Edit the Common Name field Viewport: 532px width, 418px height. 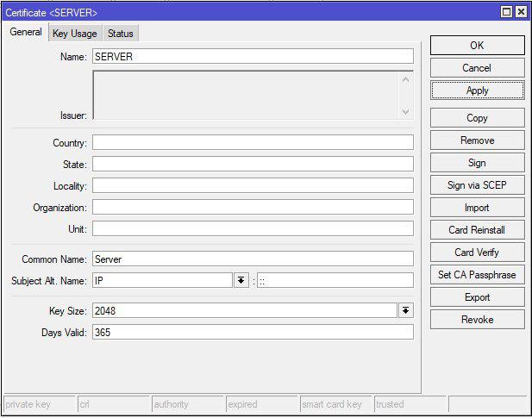pos(253,259)
